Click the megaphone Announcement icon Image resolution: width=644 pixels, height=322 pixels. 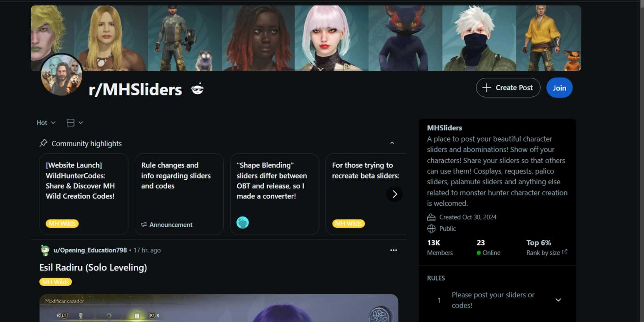tap(144, 224)
